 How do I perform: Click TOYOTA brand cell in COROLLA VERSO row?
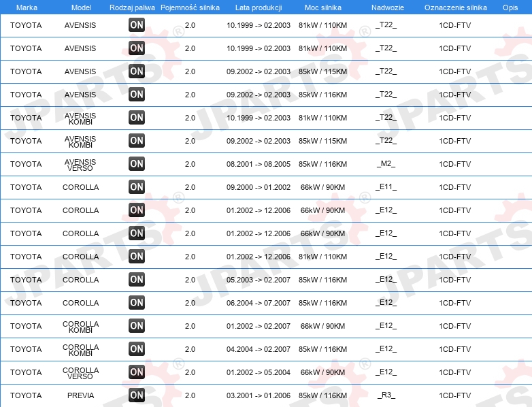click(x=26, y=372)
